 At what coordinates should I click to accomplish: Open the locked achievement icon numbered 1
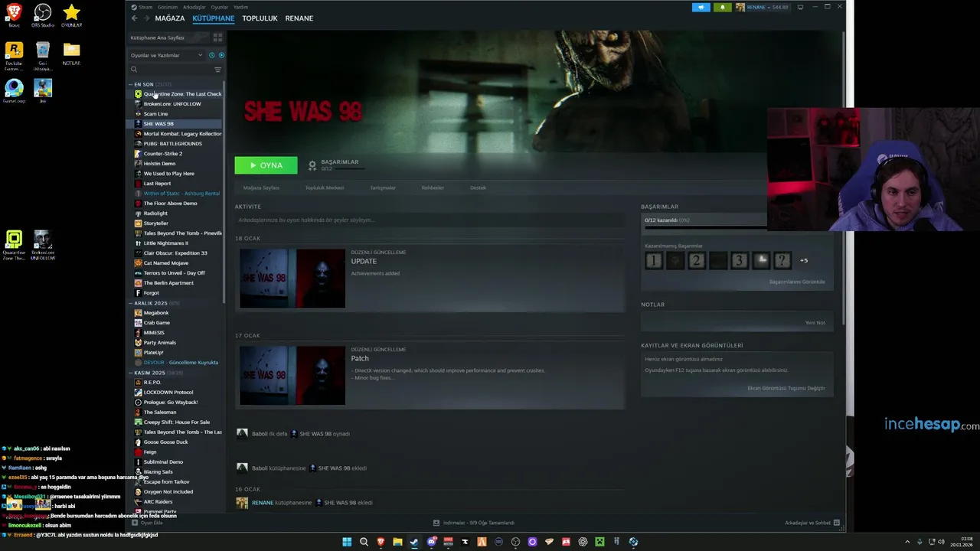click(653, 261)
